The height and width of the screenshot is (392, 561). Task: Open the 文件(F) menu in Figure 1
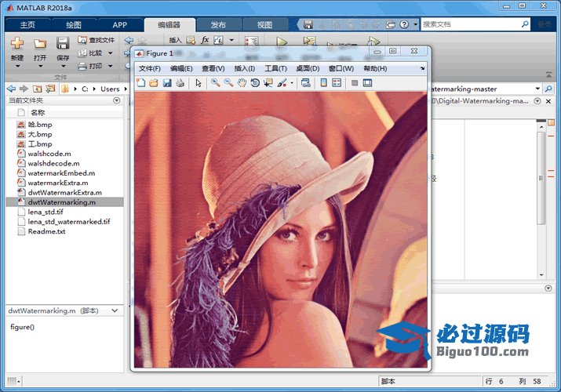pos(150,68)
